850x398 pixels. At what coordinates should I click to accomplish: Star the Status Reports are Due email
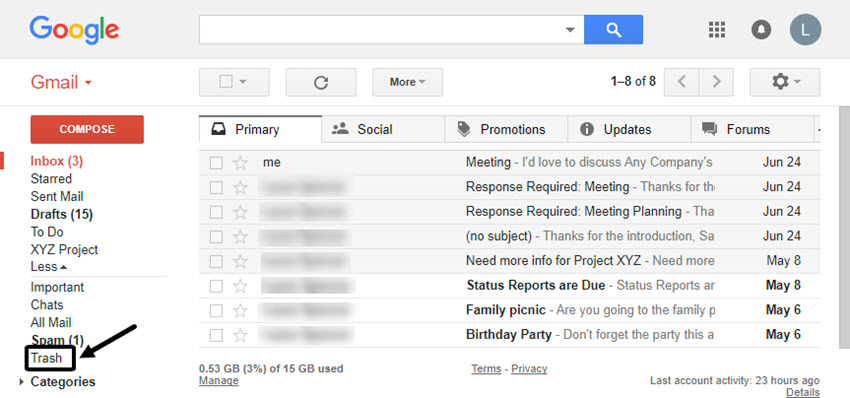(x=240, y=286)
